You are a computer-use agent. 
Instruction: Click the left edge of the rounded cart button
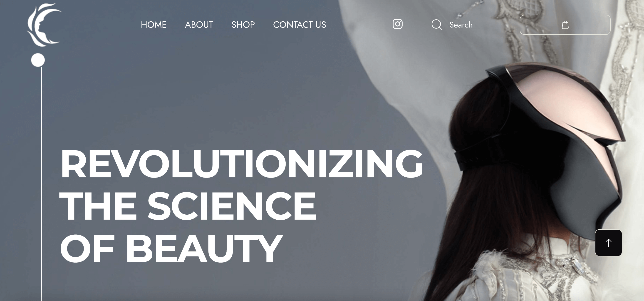click(520, 25)
